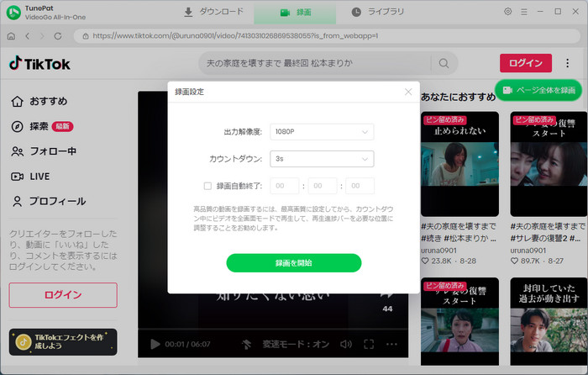
Task: Close the 録画設定 dialog
Action: [x=408, y=92]
